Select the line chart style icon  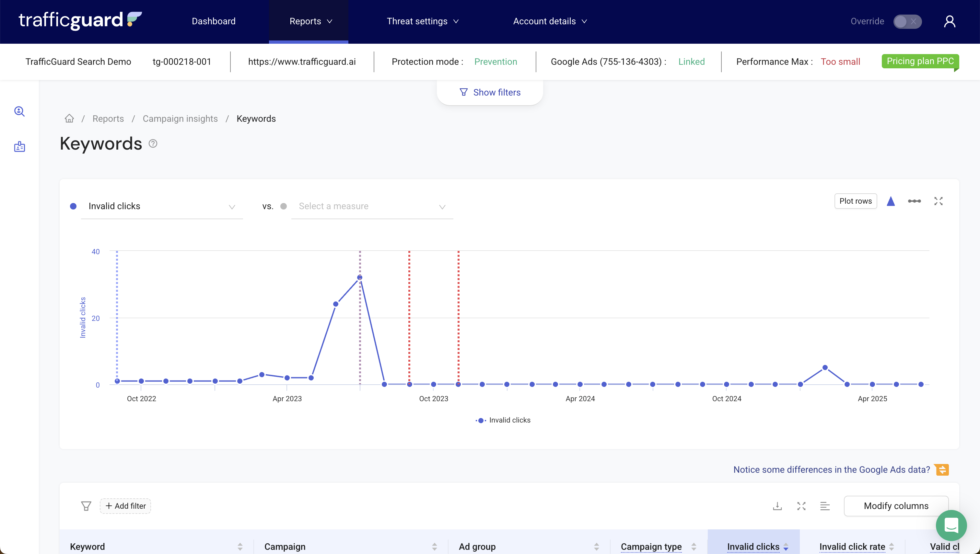point(914,201)
